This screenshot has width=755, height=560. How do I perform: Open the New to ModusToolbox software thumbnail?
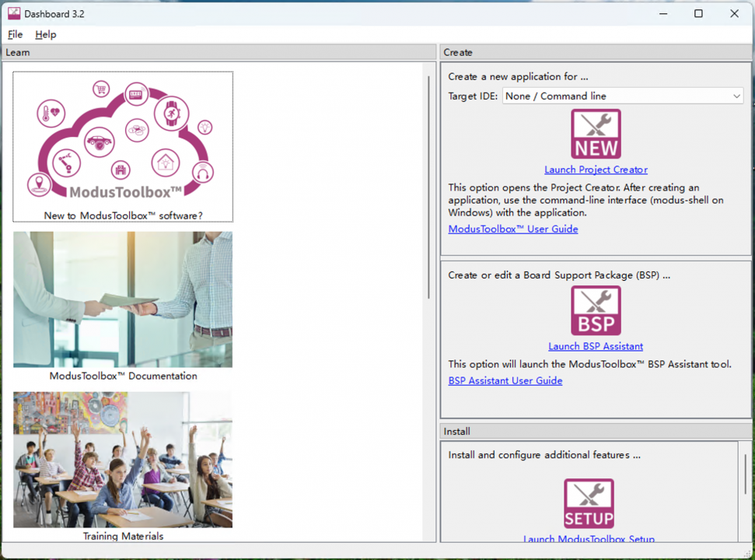(x=123, y=147)
